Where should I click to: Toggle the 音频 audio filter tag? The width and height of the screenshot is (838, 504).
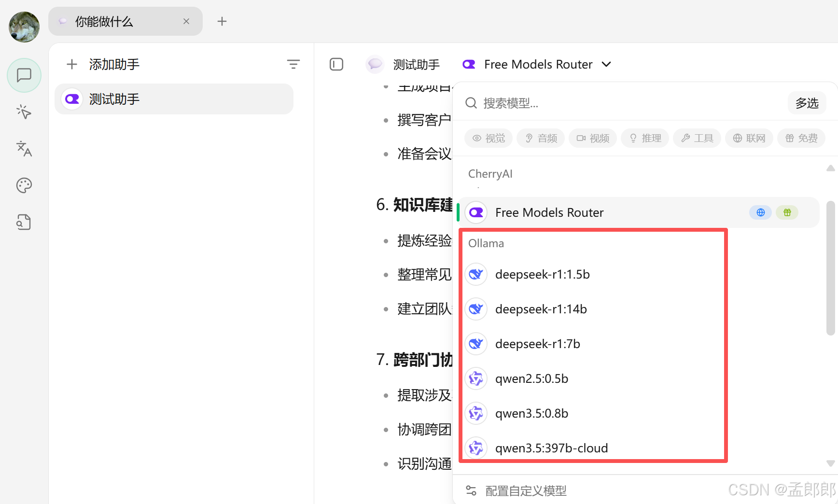tap(541, 138)
